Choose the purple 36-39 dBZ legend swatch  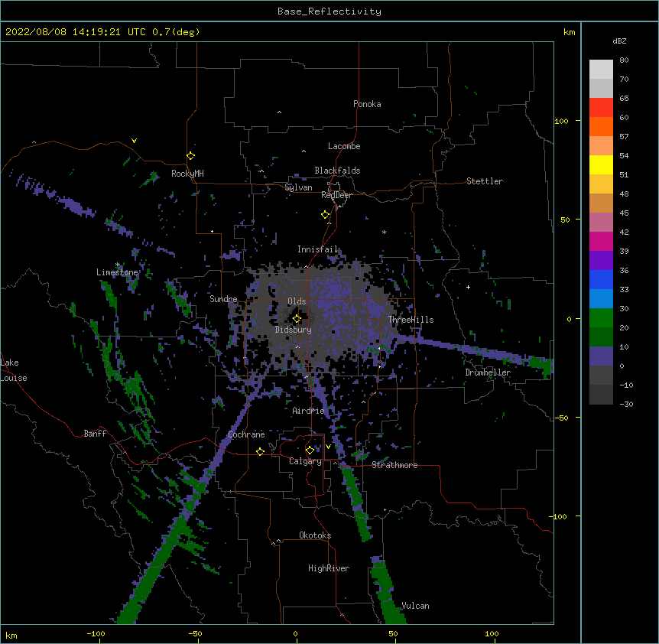[601, 261]
